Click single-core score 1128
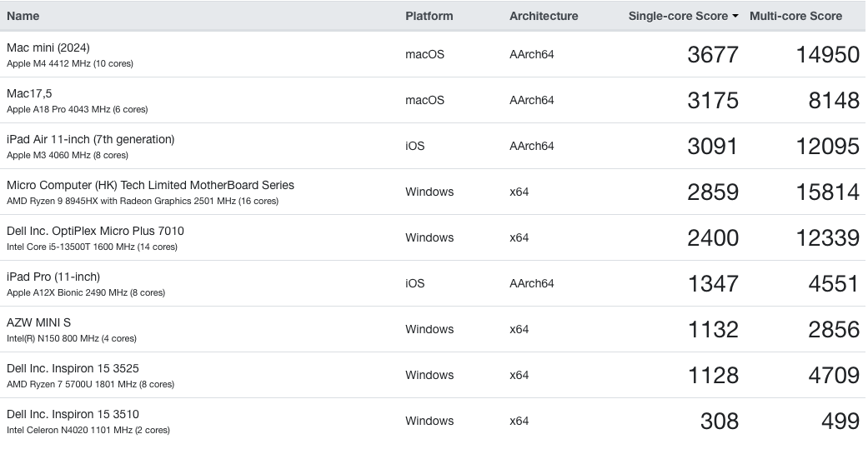 point(713,376)
